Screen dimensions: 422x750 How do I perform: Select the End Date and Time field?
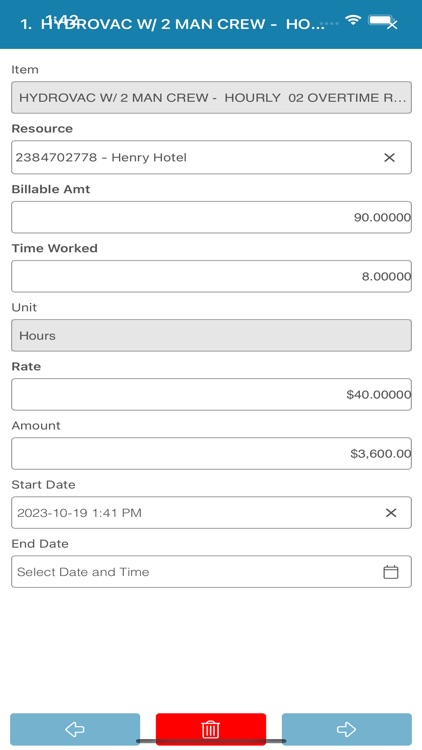[x=211, y=572]
